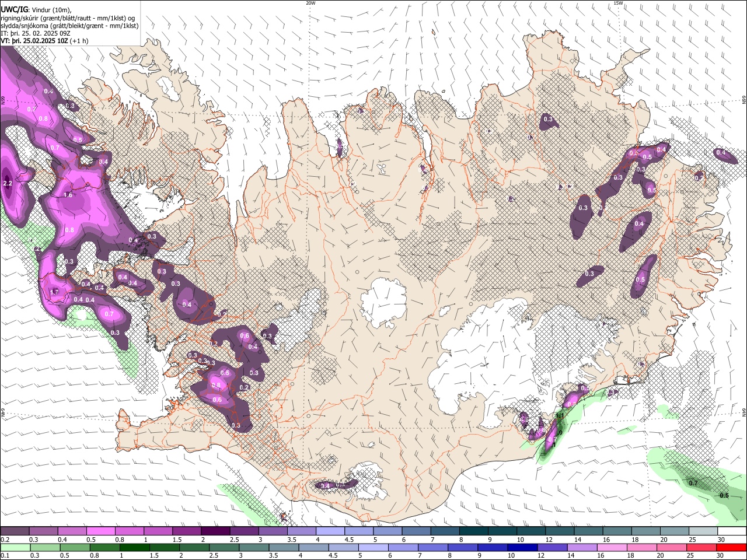
Task: Pick the lower legend swatch starting at 3
Action: 254,547
